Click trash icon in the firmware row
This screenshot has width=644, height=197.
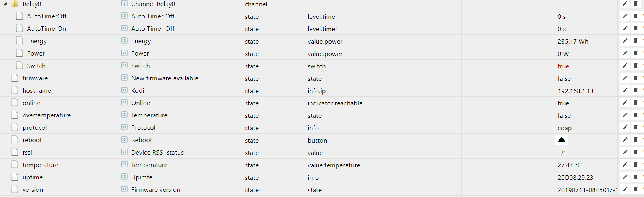[x=635, y=78]
